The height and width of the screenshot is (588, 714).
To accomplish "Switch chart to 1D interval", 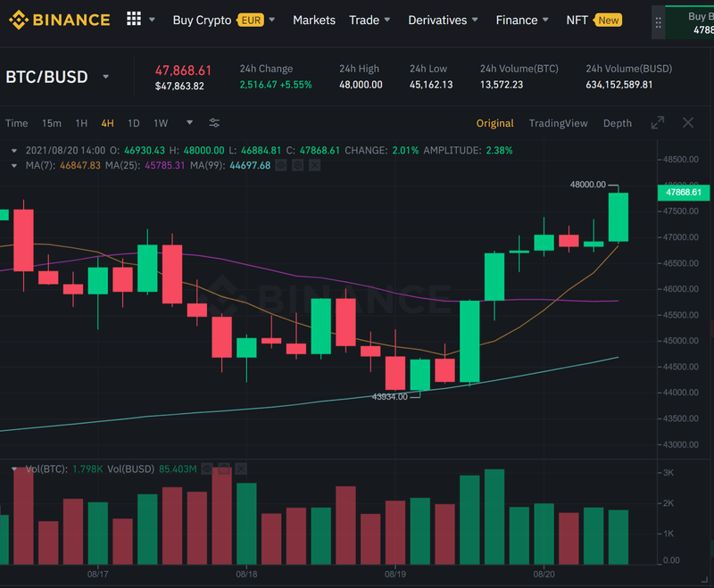I will tap(133, 123).
